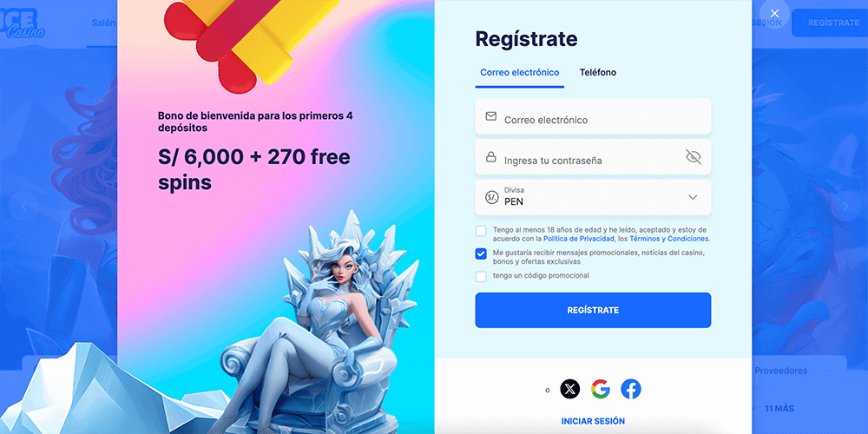Switch to the Teléfono tab
The height and width of the screenshot is (434, 868).
tap(598, 73)
